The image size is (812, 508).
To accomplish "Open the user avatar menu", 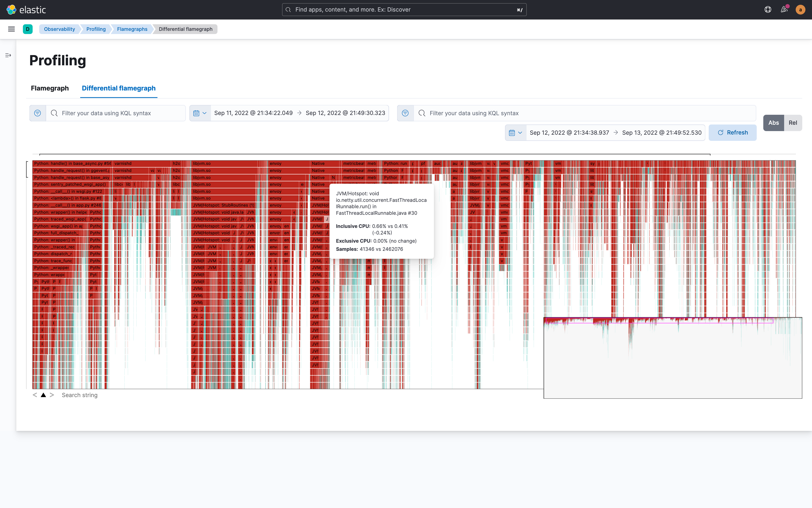I will click(x=800, y=10).
